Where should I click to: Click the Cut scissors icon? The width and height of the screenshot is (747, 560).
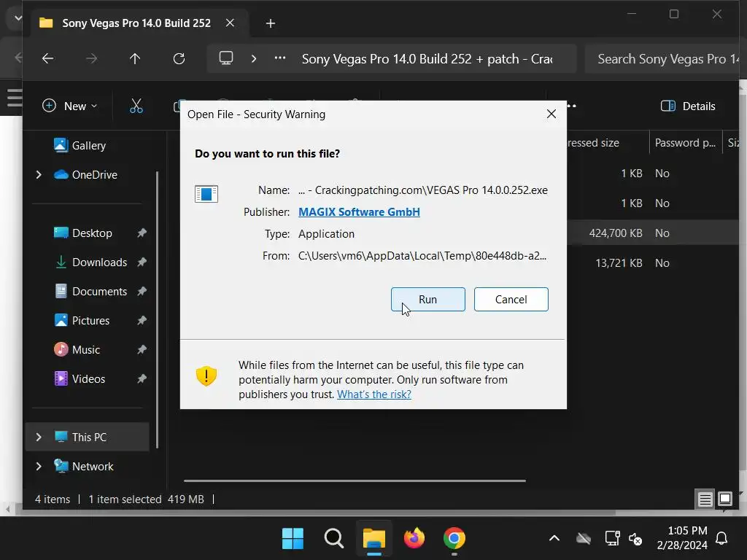[136, 106]
